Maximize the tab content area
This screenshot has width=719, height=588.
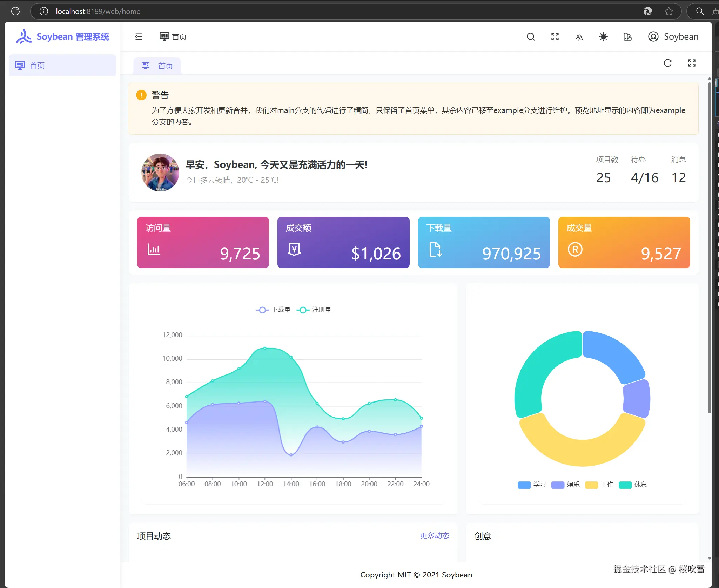(x=692, y=63)
